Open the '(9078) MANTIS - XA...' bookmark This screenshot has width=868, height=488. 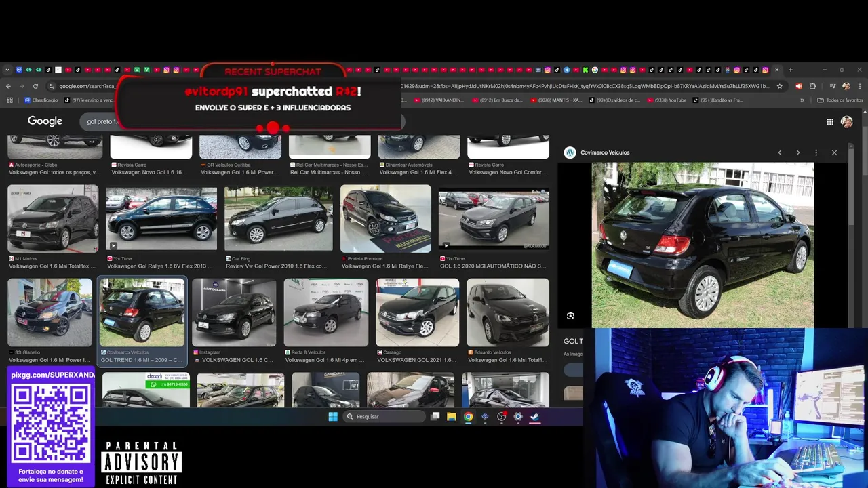click(x=556, y=100)
